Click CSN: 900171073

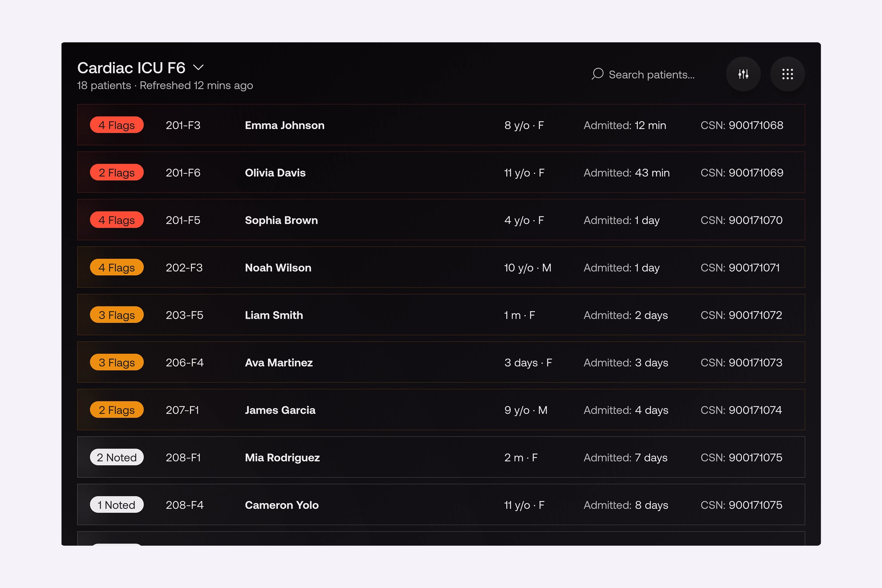pyautogui.click(x=741, y=363)
